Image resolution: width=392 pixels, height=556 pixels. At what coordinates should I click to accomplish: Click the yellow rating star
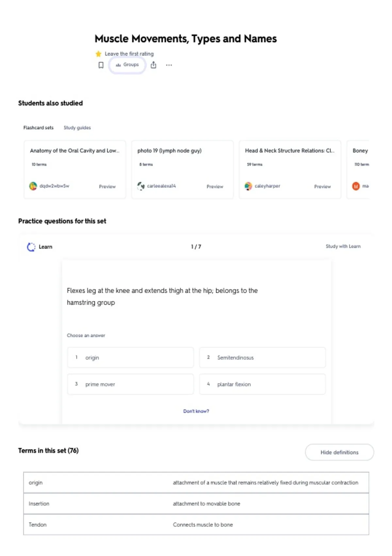(x=98, y=54)
